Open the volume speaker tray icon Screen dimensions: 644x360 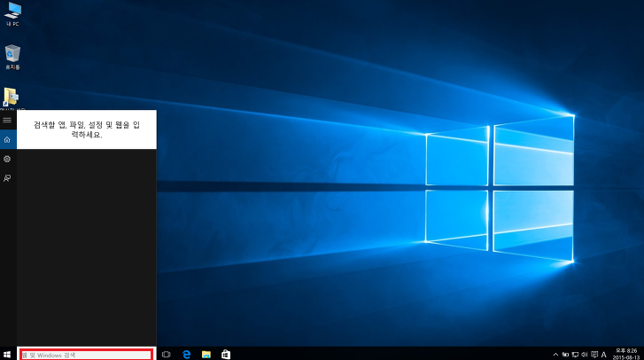point(585,355)
